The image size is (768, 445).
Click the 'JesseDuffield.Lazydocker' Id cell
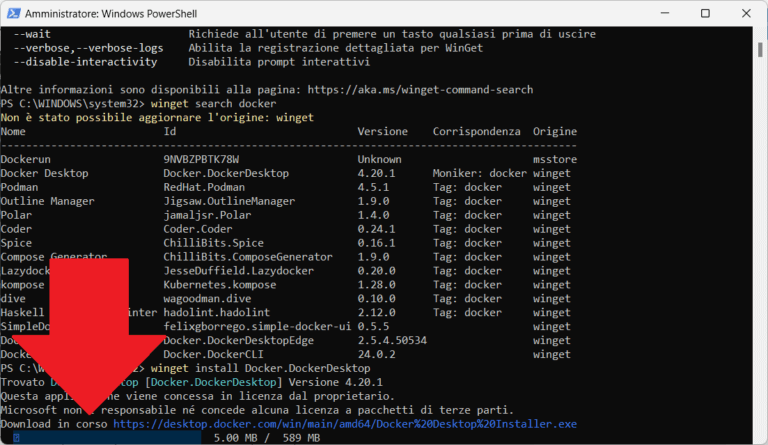click(x=239, y=271)
